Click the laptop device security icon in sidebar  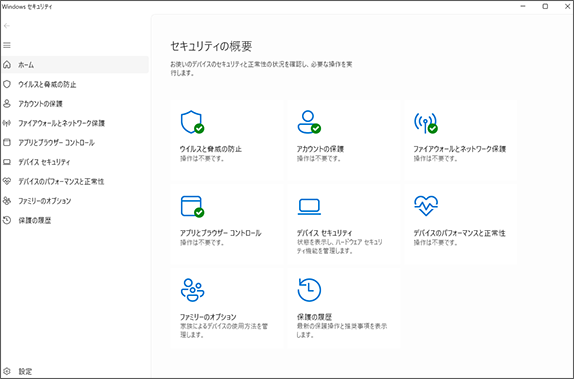click(7, 162)
